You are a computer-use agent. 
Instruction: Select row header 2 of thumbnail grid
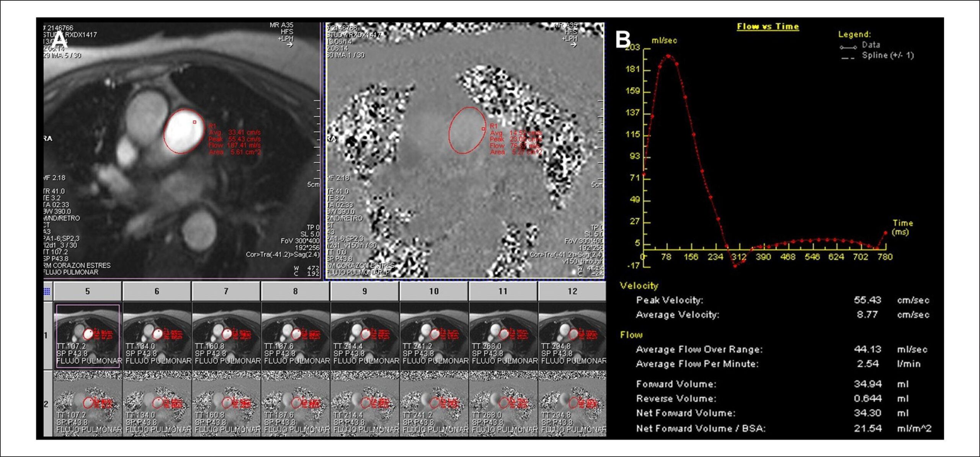tap(48, 404)
